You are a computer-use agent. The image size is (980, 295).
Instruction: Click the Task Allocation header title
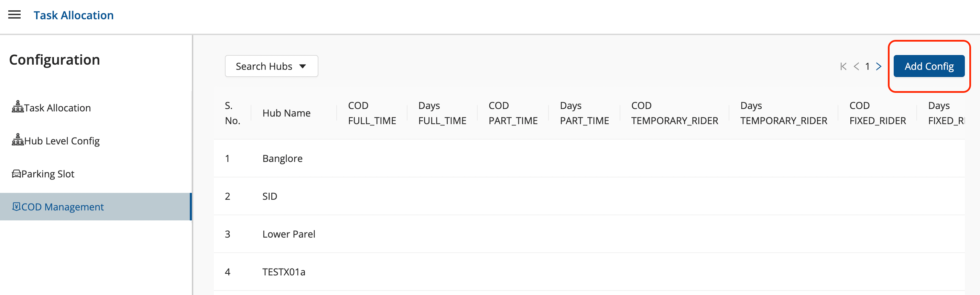(x=74, y=15)
